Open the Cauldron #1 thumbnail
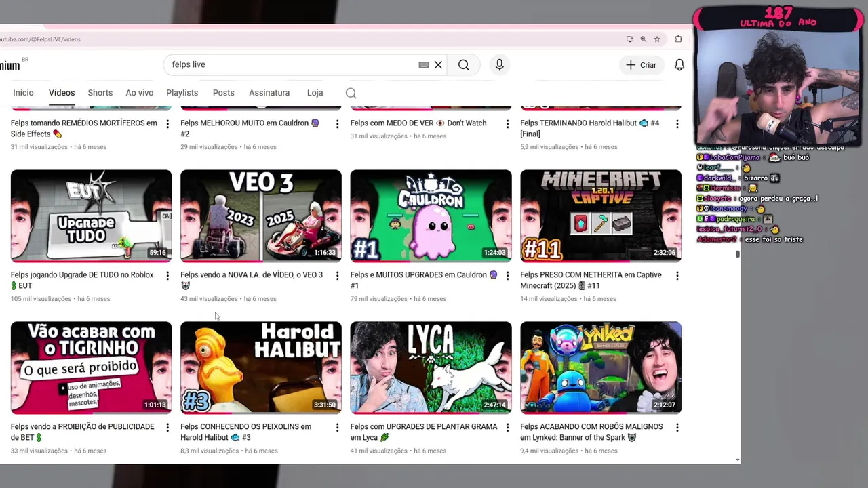Image resolution: width=868 pixels, height=488 pixels. tap(431, 216)
